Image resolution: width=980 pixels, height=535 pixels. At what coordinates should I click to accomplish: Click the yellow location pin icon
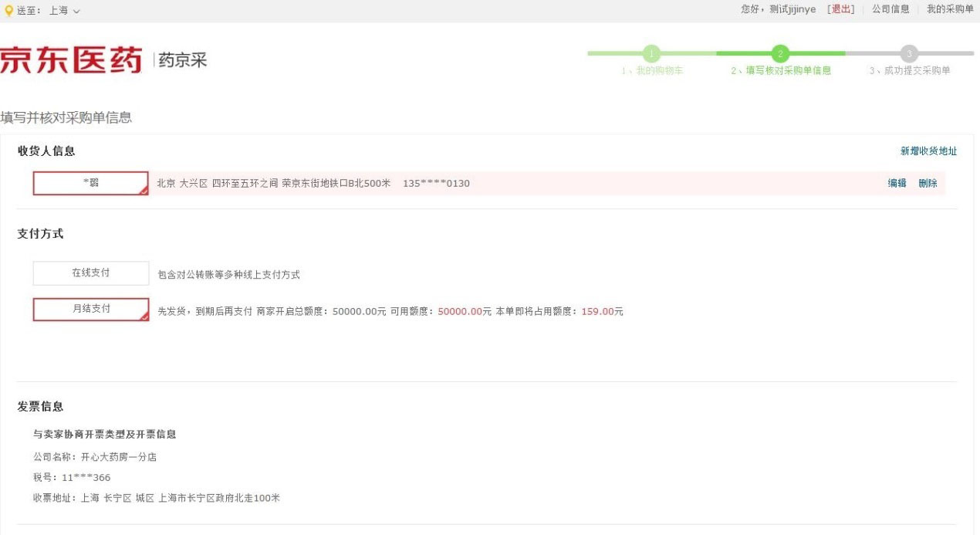coord(8,10)
